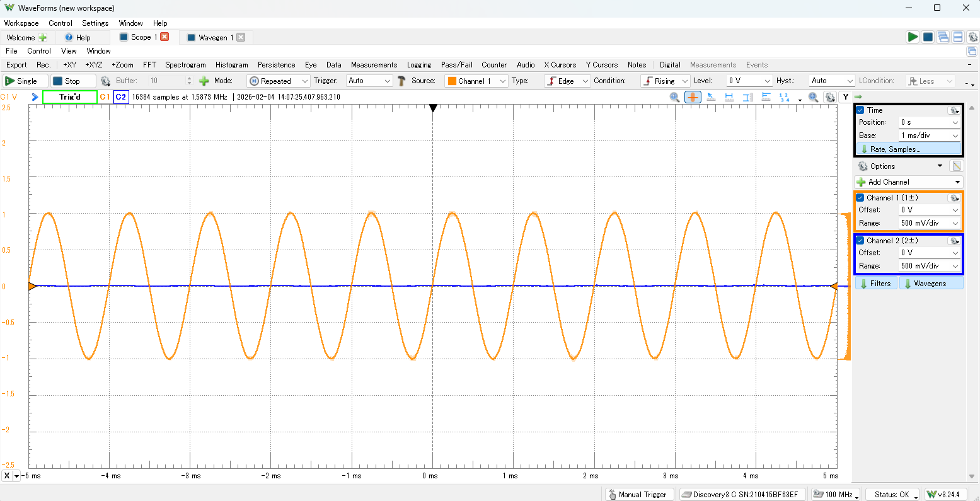This screenshot has width=980, height=501.
Task: Switch to the Wavegen 1 tab
Action: [x=215, y=38]
